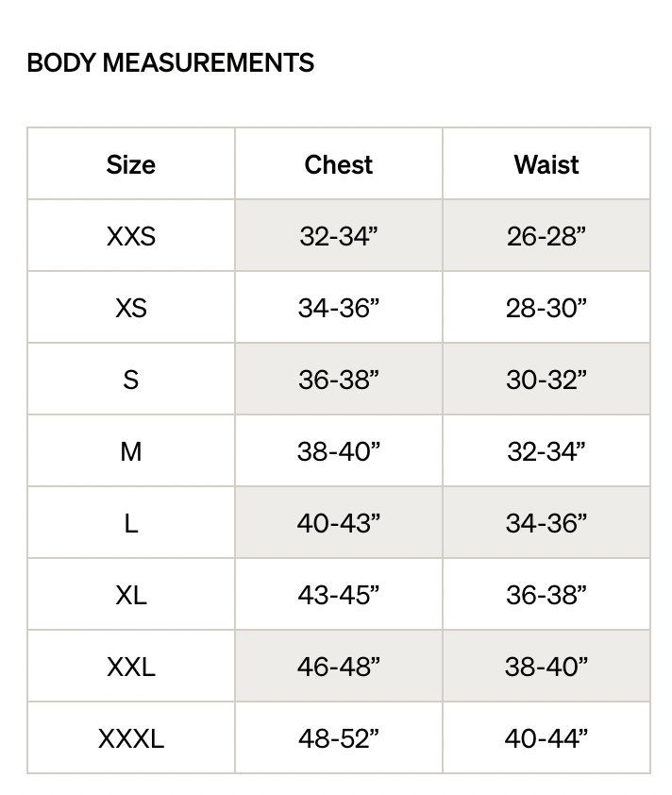The height and width of the screenshot is (795, 672).
Task: Select waist measurement 40-44” cell
Action: 546,737
